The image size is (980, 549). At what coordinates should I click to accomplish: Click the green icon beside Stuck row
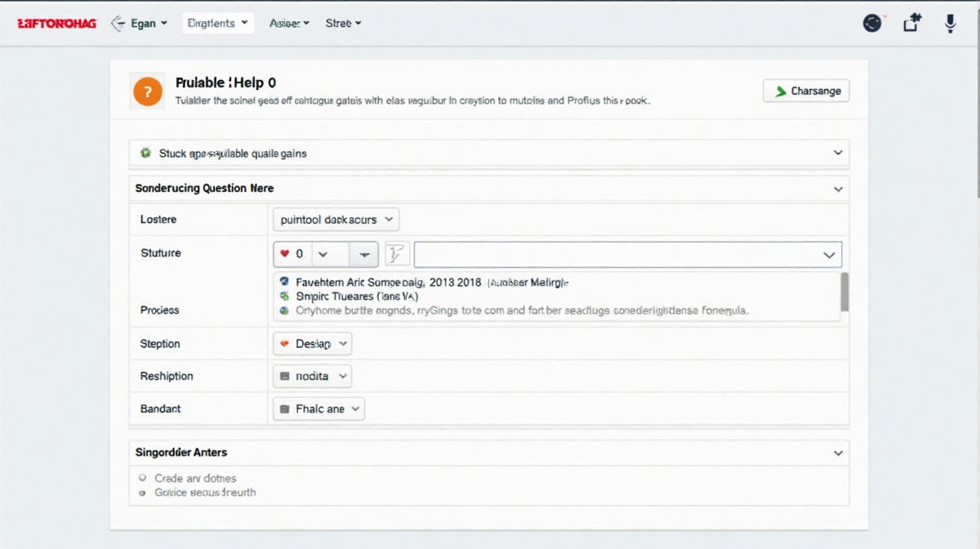(x=145, y=153)
